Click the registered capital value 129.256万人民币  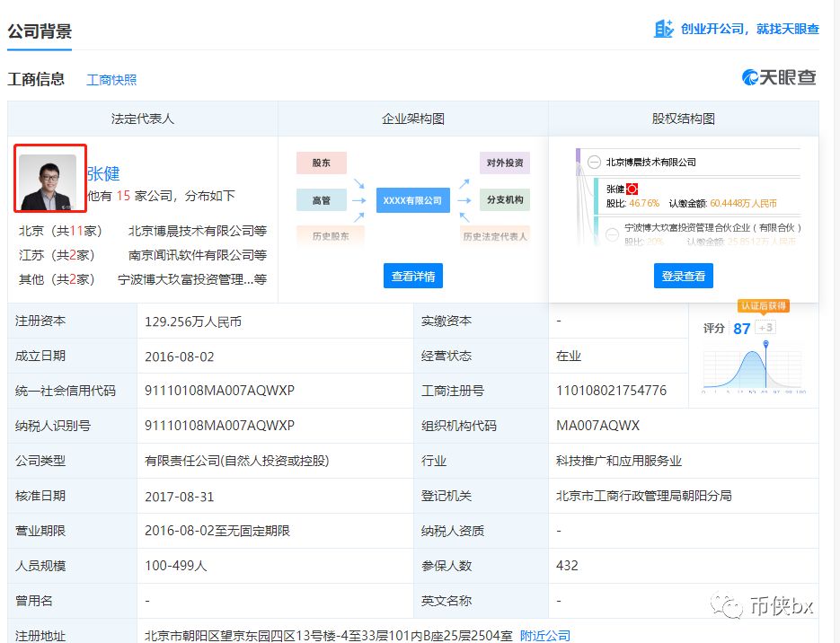coord(193,321)
